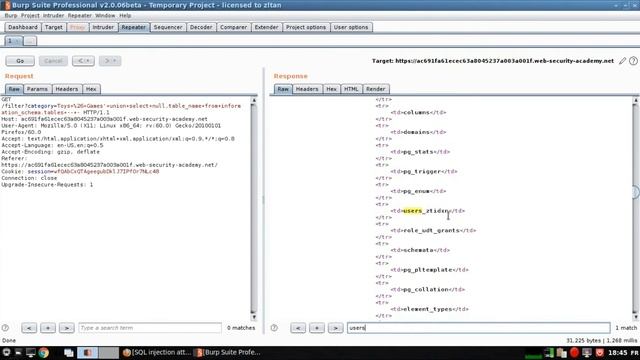The image size is (640, 360).
Task: Open the Project menu
Action: (30, 16)
